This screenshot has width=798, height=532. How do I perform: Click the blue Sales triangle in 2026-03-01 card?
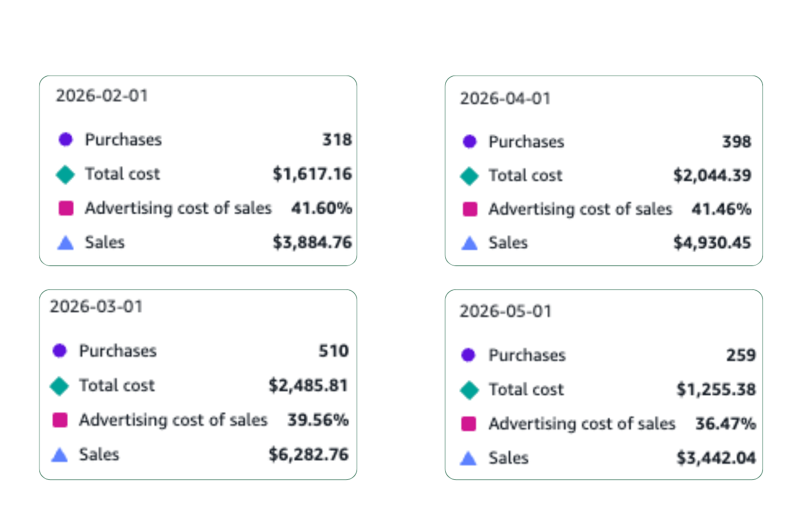[x=60, y=454]
